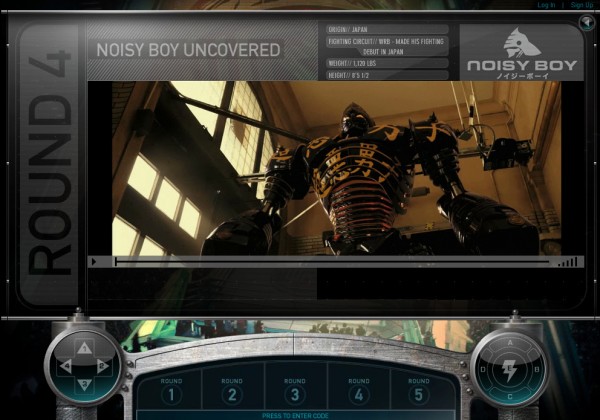Click the Height 8'5 1/2 stat line
600x420 pixels.
(x=387, y=75)
